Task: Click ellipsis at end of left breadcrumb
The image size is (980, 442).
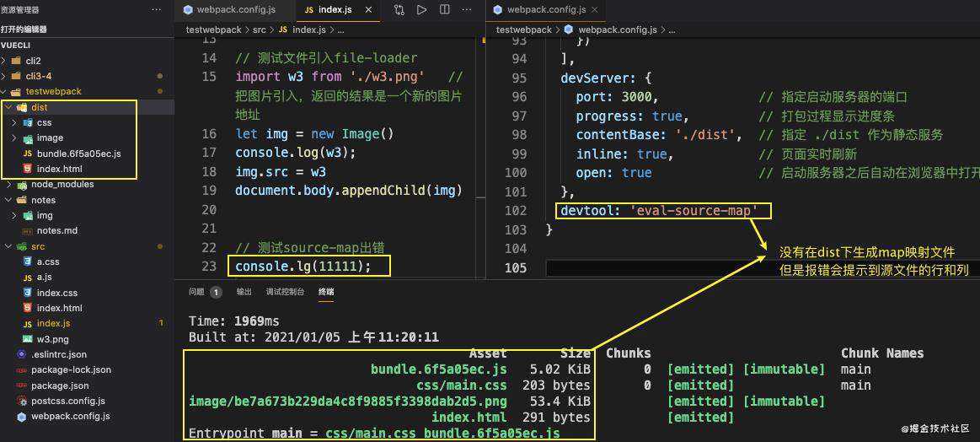Action: point(342,30)
